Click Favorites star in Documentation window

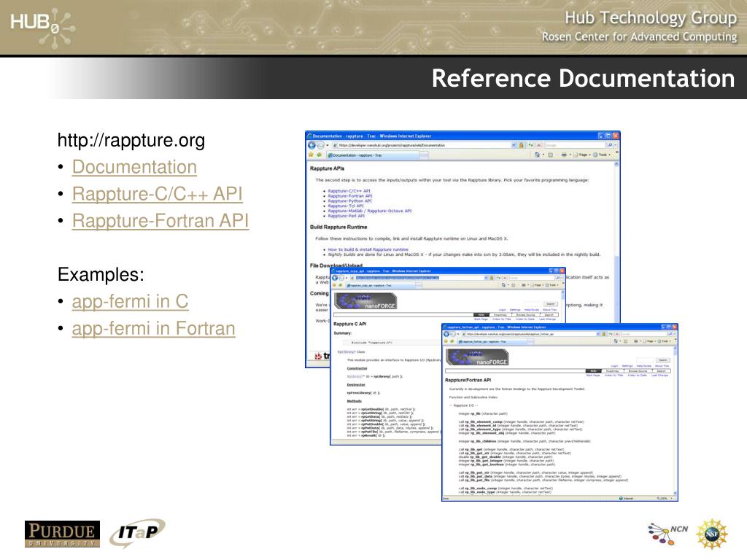click(311, 155)
